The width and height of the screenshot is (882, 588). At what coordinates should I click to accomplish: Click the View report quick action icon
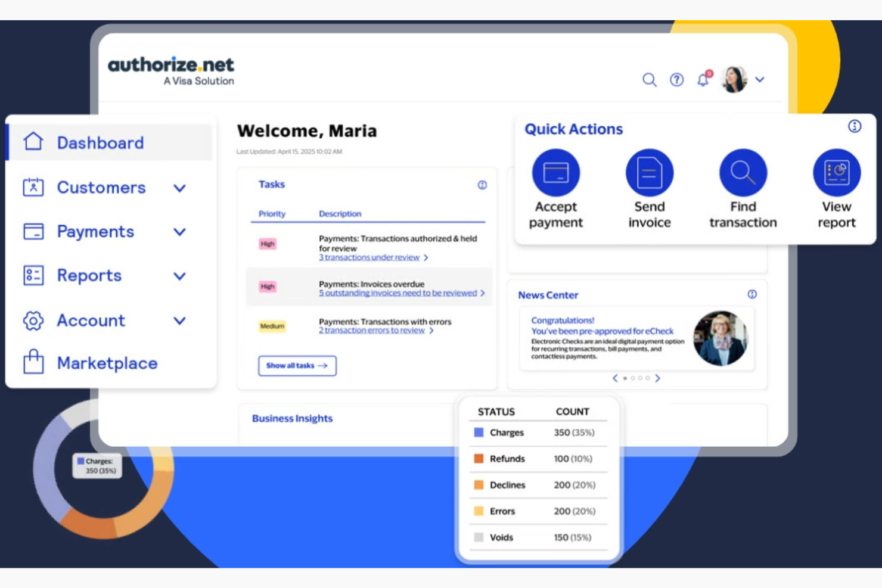[x=837, y=173]
